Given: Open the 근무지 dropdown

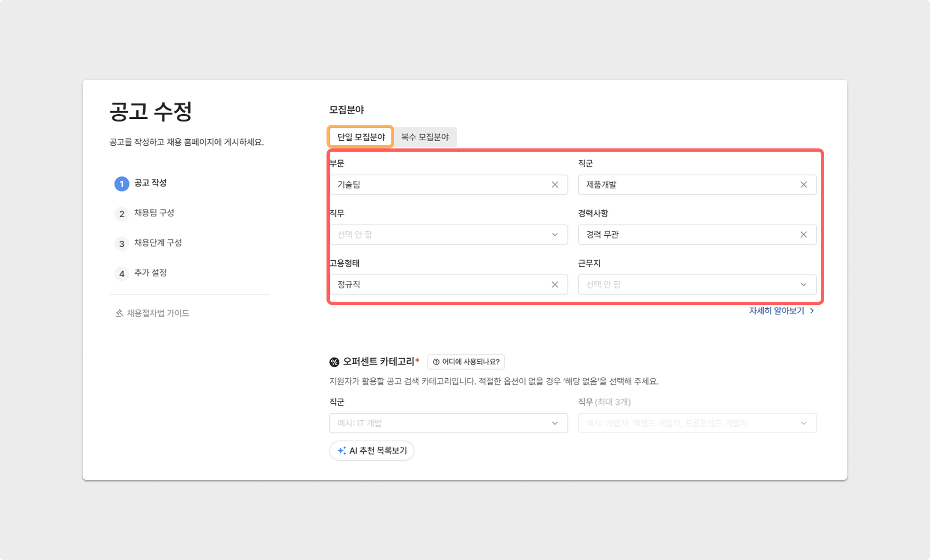Looking at the screenshot, I should (x=697, y=284).
